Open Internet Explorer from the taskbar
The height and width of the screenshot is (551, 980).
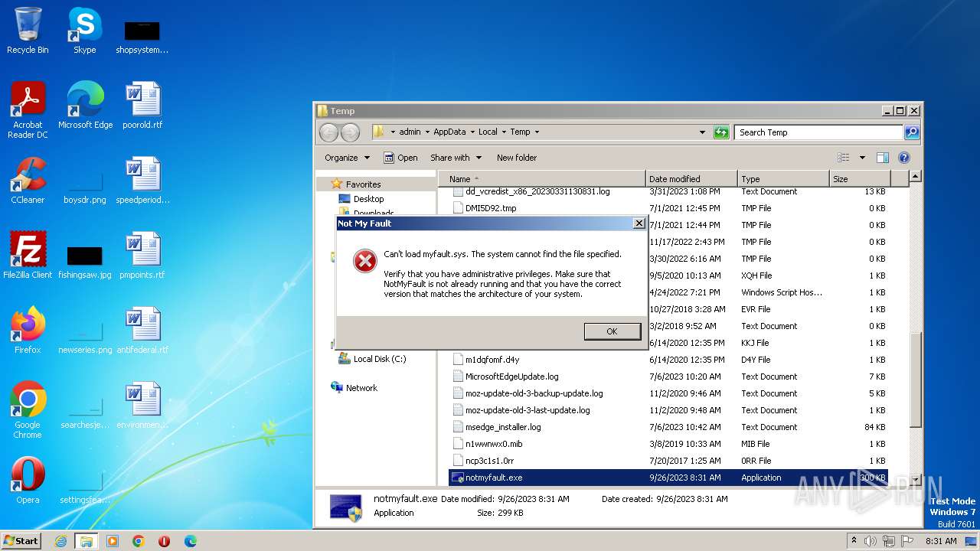click(60, 541)
